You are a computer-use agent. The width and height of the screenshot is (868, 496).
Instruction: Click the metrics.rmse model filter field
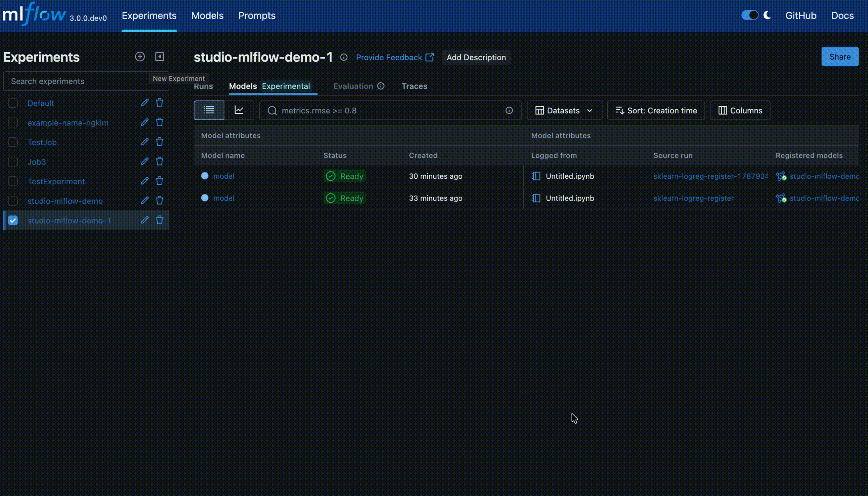click(390, 110)
